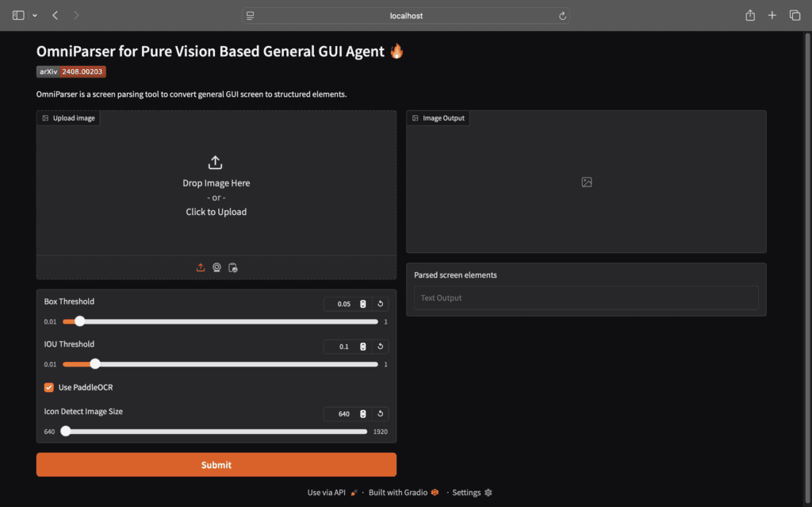This screenshot has width=812, height=507.
Task: Expand the sidebar dropdown chevron in the browser toolbar
Action: (35, 16)
